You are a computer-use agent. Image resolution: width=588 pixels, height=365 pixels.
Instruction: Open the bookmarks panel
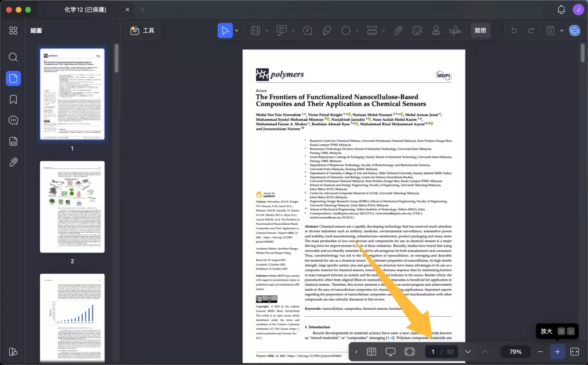[x=13, y=99]
